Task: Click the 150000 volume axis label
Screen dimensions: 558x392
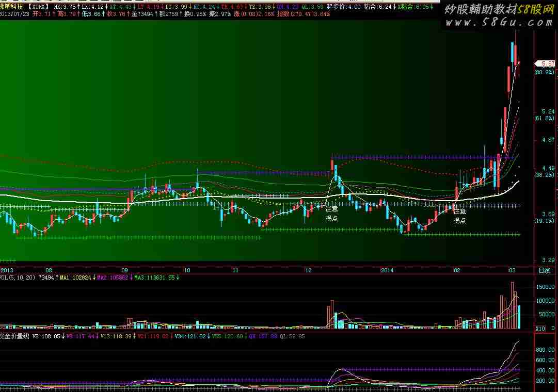Action: coord(545,287)
